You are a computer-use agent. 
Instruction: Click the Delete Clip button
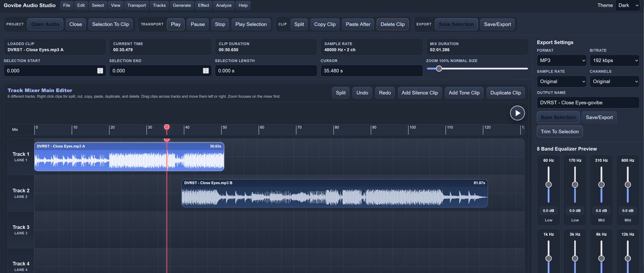[393, 24]
